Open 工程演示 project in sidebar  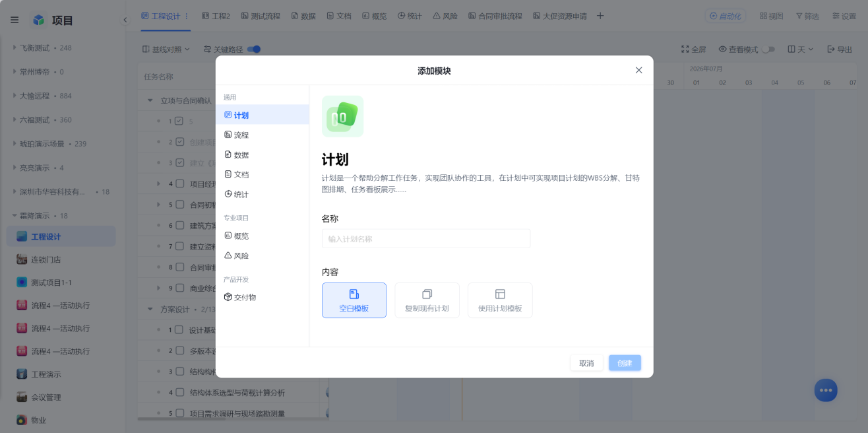click(x=61, y=374)
